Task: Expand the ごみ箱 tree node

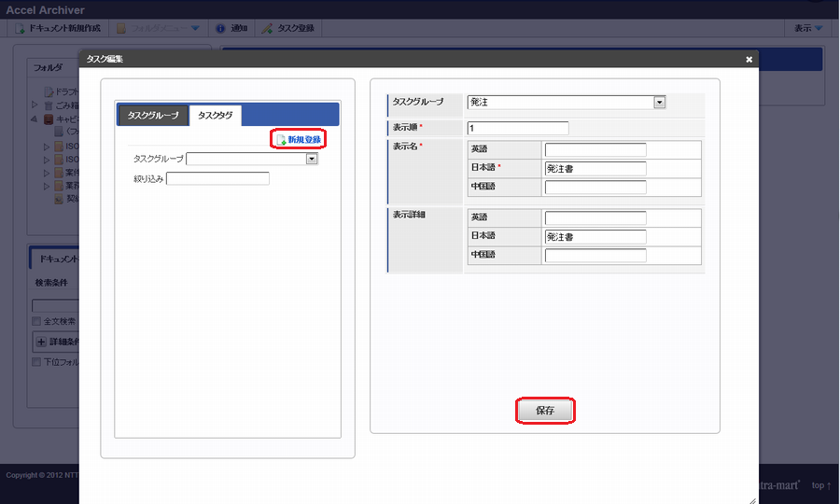Action: coord(35,105)
